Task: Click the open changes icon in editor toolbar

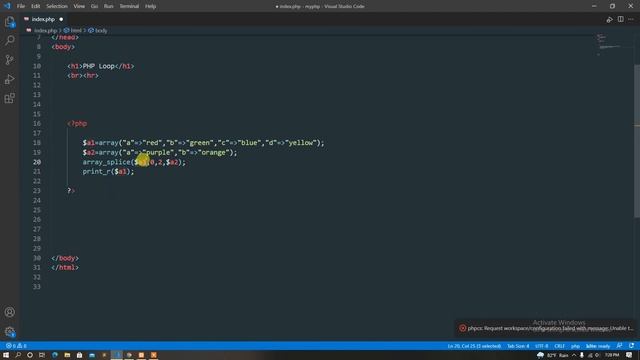Action: [609, 19]
